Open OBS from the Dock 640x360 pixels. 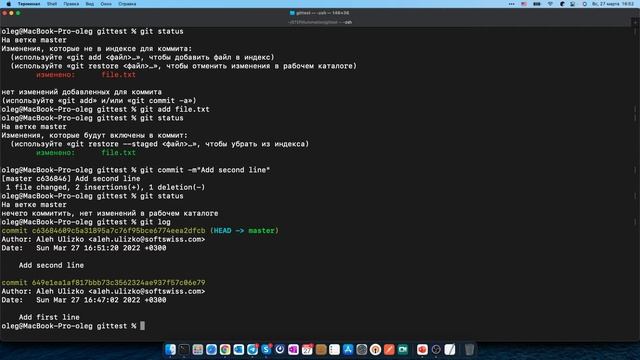pyautogui.click(x=436, y=349)
